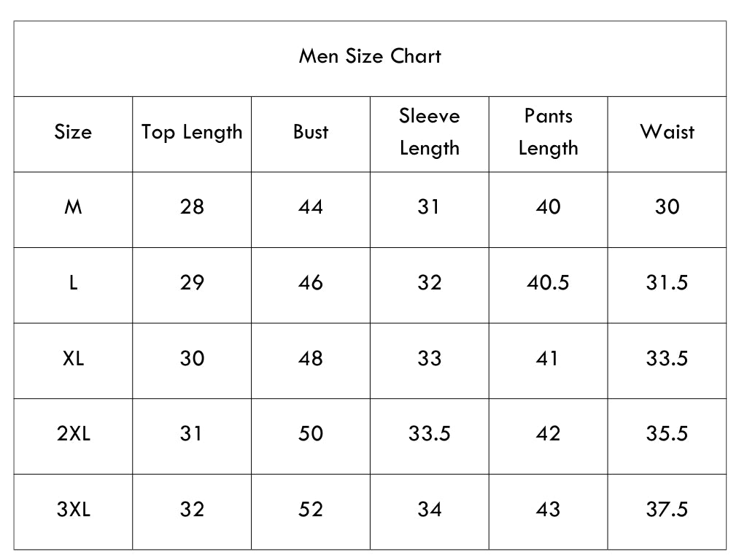Select the 2XL pants length 42
This screenshot has width=747, height=560.
pyautogui.click(x=548, y=434)
